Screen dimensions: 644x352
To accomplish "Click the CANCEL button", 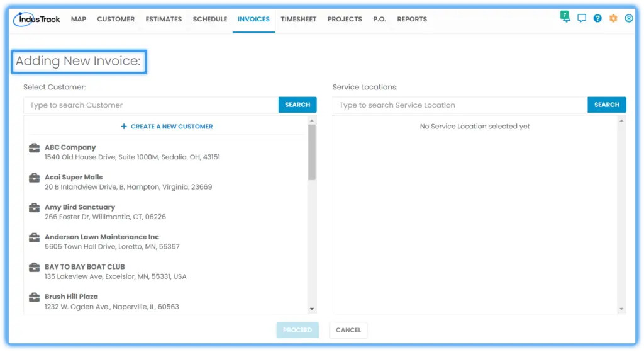I will (x=348, y=330).
